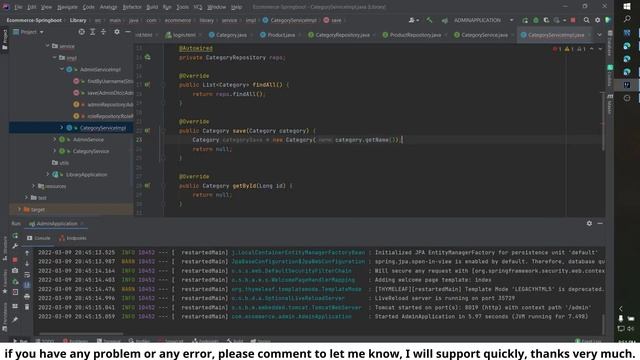Switch to the CategoryRepository.java tab
The height and width of the screenshot is (360, 640).
pos(339,35)
